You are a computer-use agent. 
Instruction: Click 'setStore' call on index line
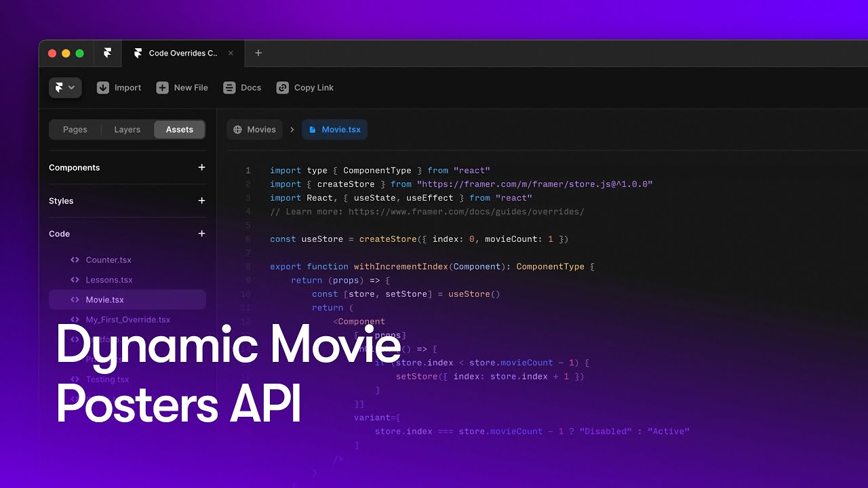click(417, 376)
